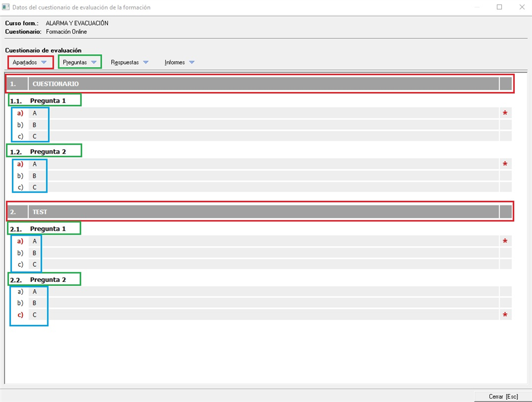532x402 pixels.
Task: Select question 1.2 Pregunta 2
Action: [47, 152]
